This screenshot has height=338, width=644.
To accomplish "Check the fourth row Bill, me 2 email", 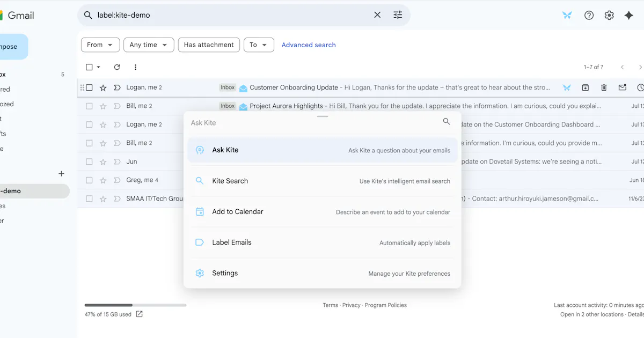I will [89, 143].
